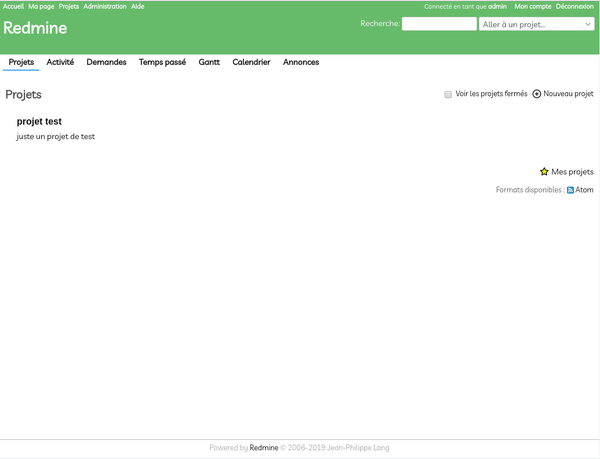Select the Temps passé tab

coord(162,62)
